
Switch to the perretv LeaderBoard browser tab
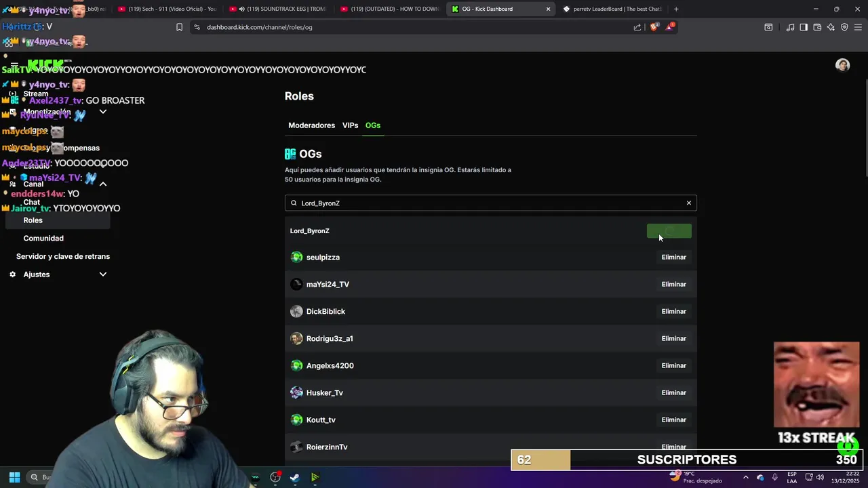tap(612, 9)
